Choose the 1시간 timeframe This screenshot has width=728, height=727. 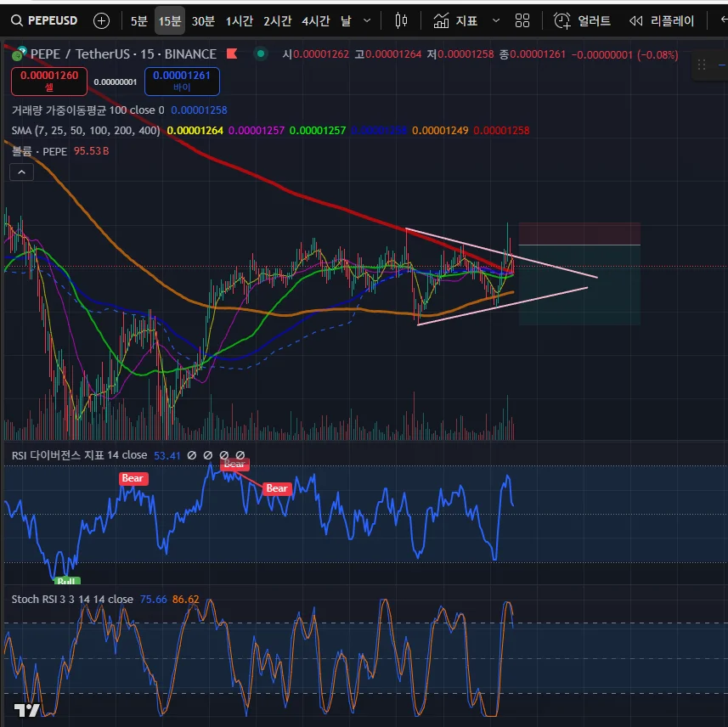click(240, 21)
